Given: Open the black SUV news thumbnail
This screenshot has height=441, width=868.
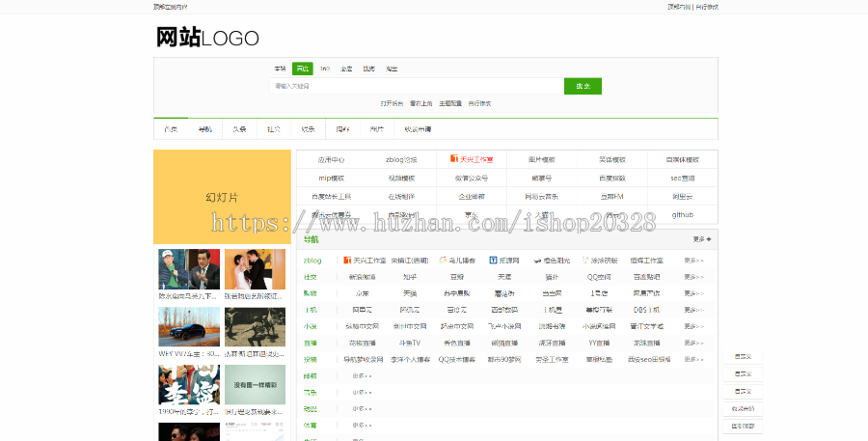Looking at the screenshot, I should coord(189,327).
